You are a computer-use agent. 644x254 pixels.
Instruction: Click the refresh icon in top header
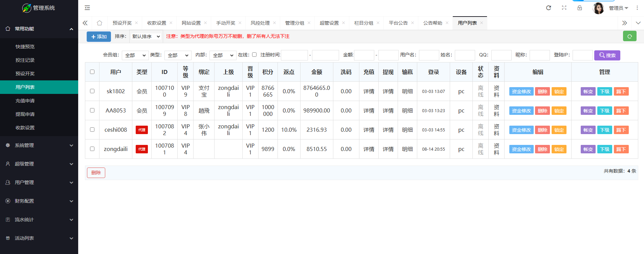549,8
